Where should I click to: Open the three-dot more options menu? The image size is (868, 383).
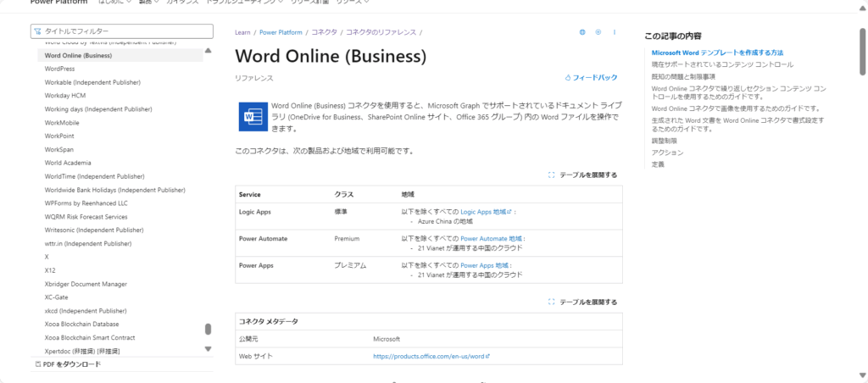[x=615, y=32]
